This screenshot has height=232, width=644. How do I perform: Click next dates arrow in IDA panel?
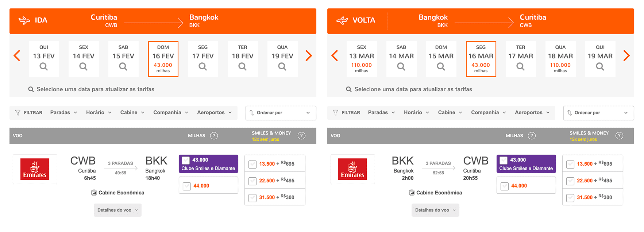(x=309, y=55)
